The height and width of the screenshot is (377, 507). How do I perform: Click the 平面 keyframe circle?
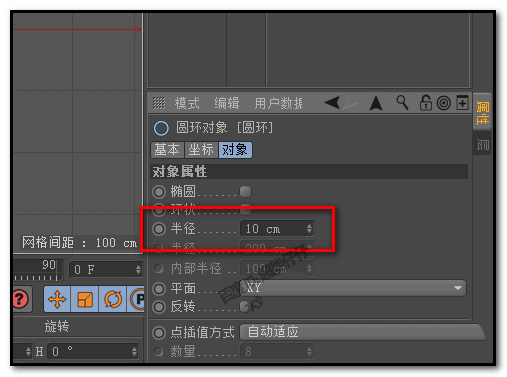point(159,289)
